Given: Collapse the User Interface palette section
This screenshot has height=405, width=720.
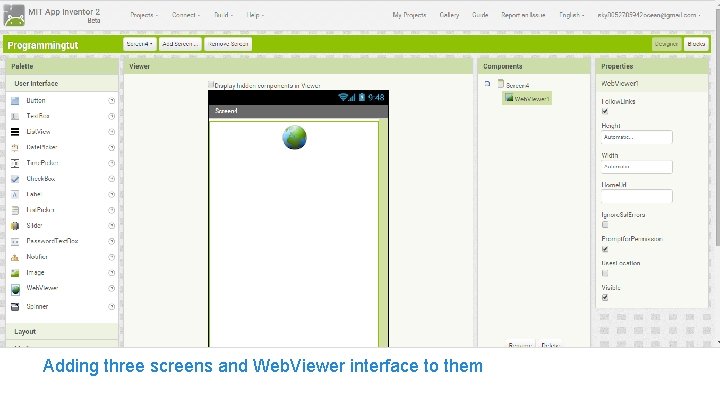Looking at the screenshot, I should [x=62, y=83].
